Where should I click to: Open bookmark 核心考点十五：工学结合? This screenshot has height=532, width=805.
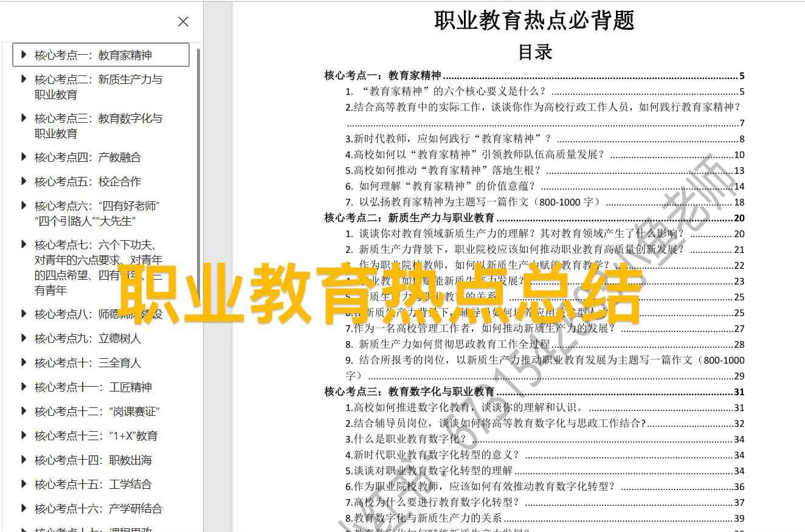93,485
